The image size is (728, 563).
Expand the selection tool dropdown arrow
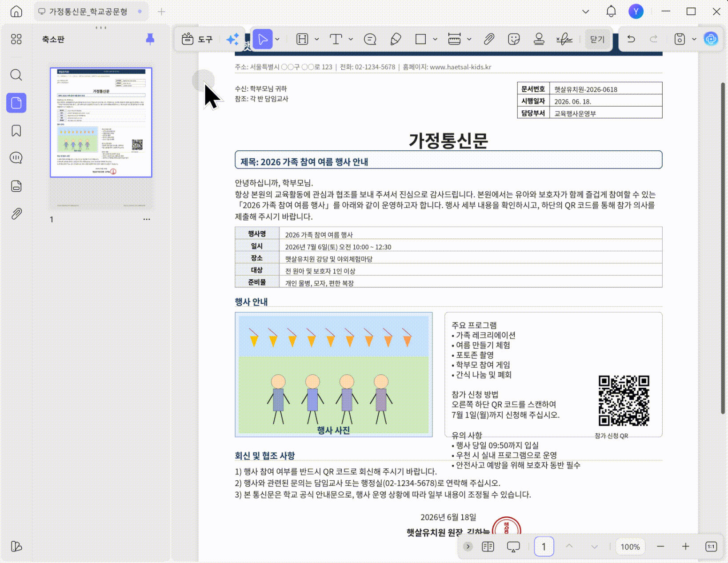[x=278, y=40]
